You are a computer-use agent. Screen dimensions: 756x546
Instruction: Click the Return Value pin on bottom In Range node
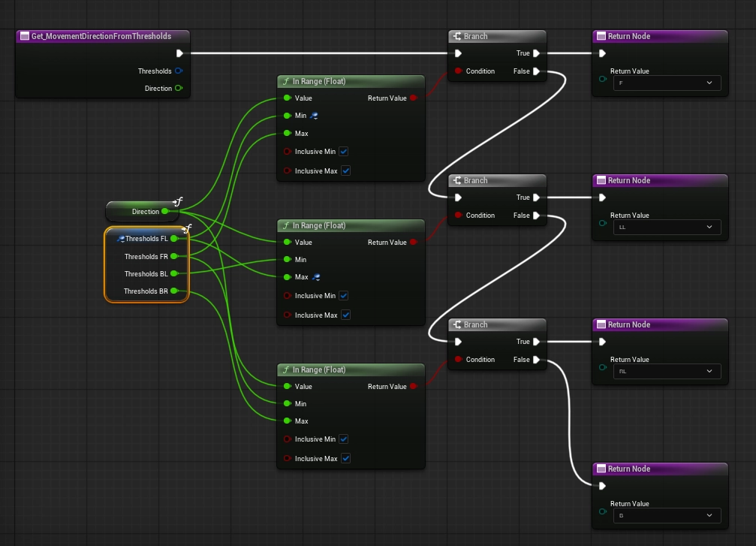(x=413, y=386)
